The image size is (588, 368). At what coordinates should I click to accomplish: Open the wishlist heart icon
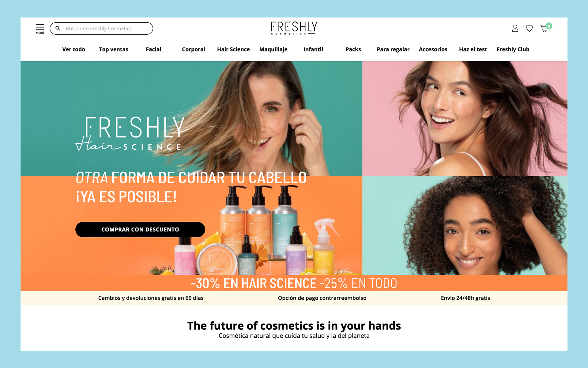(x=529, y=28)
